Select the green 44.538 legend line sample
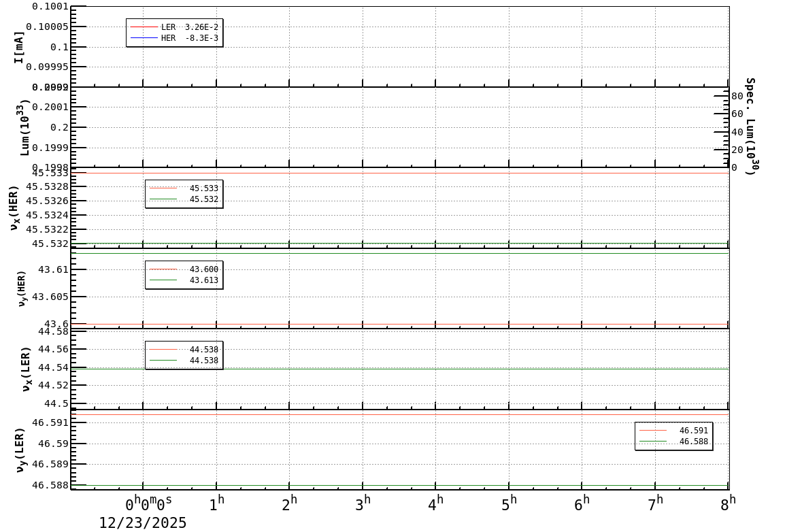This screenshot has height=532, width=785. point(163,360)
